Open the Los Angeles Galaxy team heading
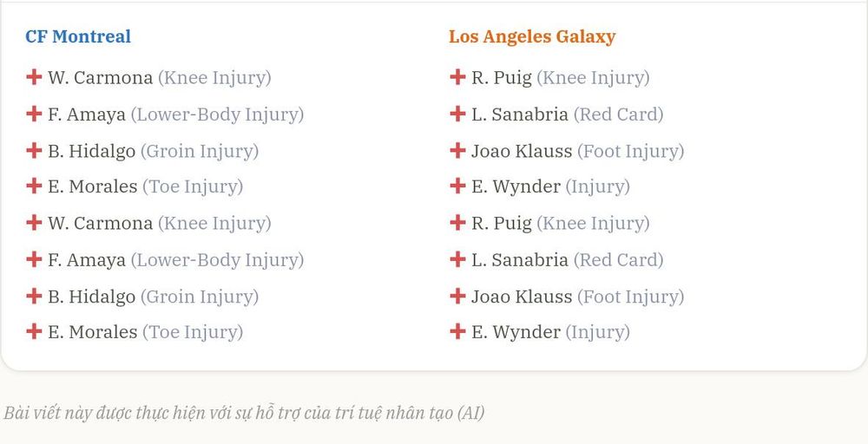868x444 pixels. [x=532, y=37]
